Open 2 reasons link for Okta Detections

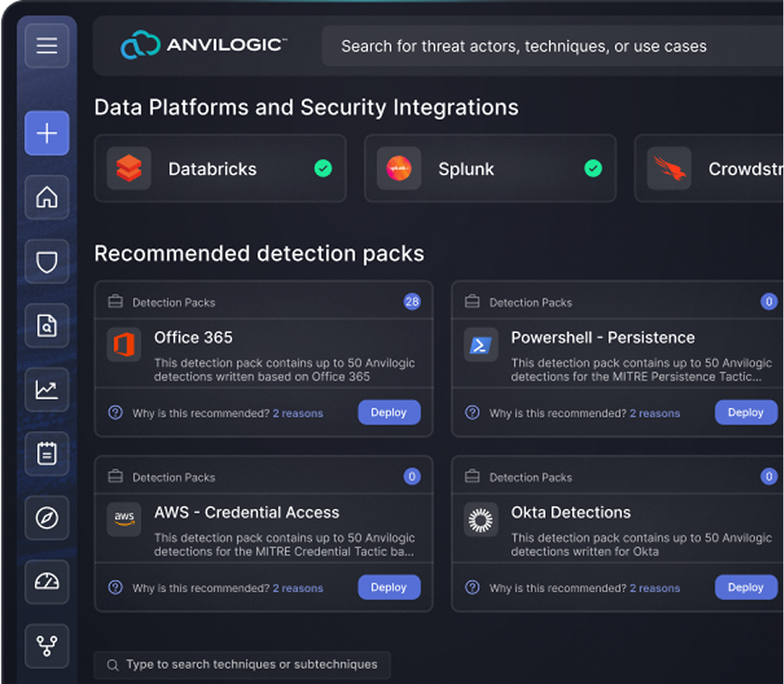654,588
